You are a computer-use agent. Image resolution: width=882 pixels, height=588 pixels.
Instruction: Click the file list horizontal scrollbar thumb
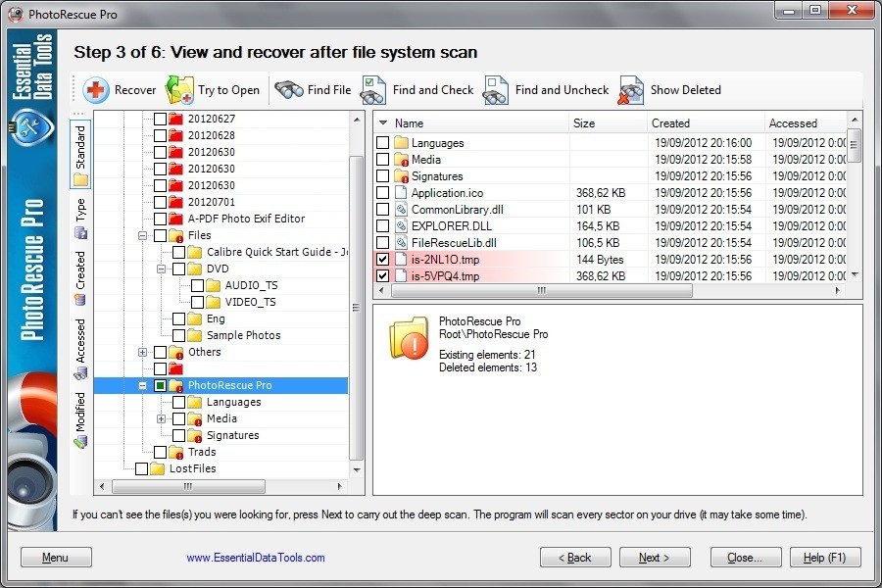tap(542, 290)
